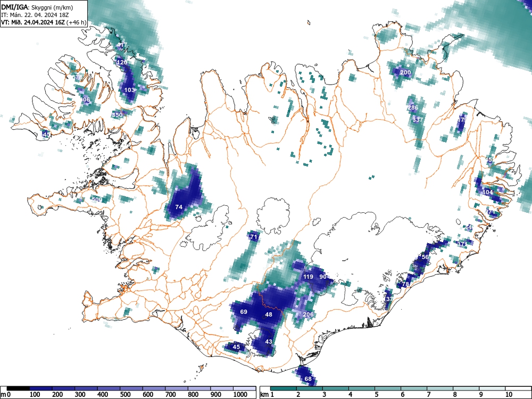The image size is (532, 399).
Task: Click the map visibility value 119
Action: 308,277
